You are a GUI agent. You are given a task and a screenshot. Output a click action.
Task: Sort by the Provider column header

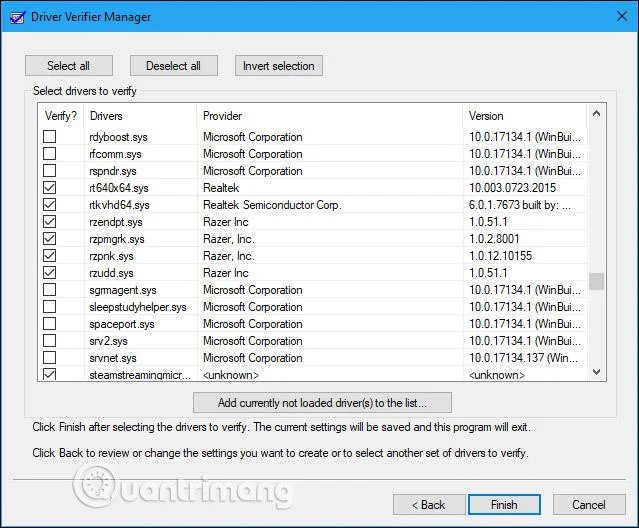330,116
